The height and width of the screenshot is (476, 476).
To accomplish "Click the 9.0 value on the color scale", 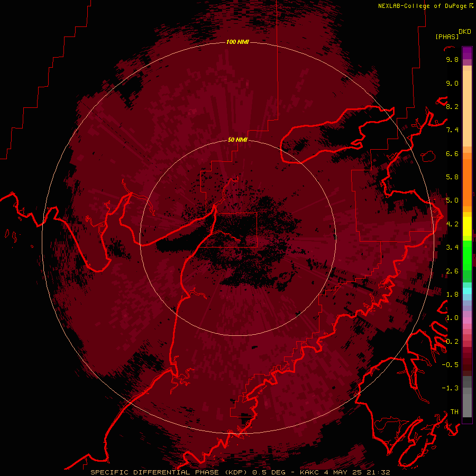I will pos(452,84).
